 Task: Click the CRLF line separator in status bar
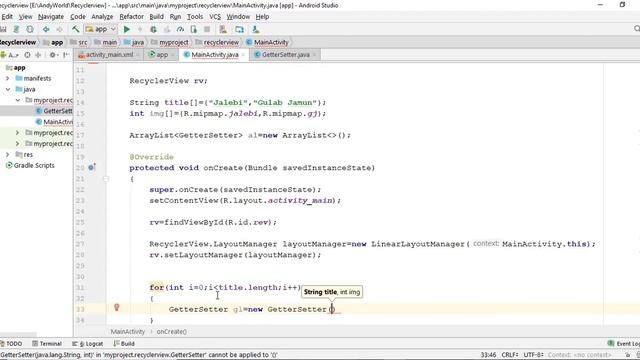coord(510,355)
